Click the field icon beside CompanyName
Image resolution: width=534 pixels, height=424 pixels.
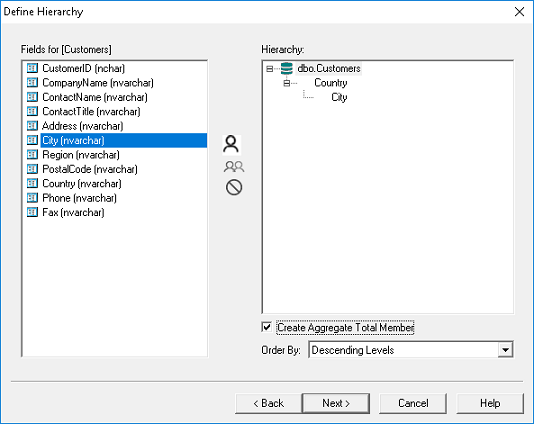32,82
